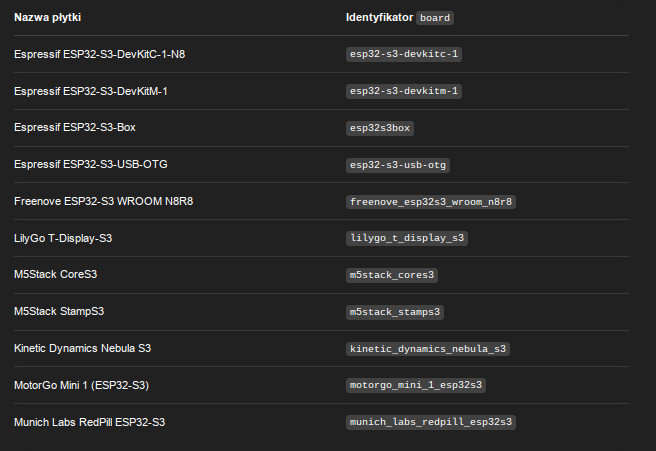Click the LilyGo T-Display-S3 board name
This screenshot has height=451, width=656.
(63, 238)
